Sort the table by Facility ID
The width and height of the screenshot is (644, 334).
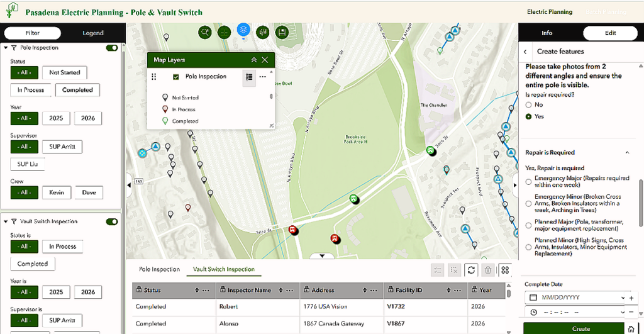coord(448,291)
